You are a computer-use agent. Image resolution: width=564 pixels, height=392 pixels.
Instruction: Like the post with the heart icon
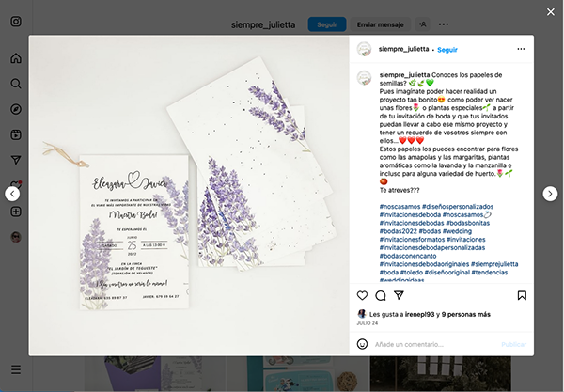pyautogui.click(x=362, y=295)
